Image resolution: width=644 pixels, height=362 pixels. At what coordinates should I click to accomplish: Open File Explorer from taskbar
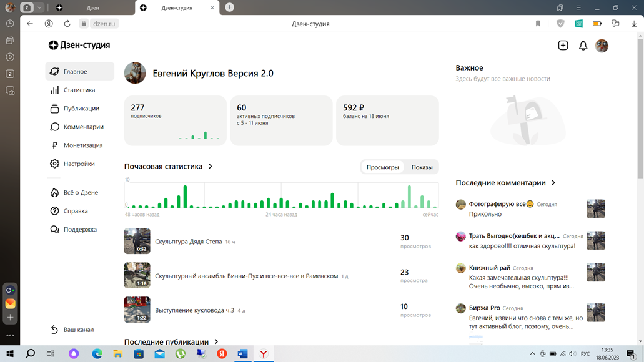(x=118, y=353)
